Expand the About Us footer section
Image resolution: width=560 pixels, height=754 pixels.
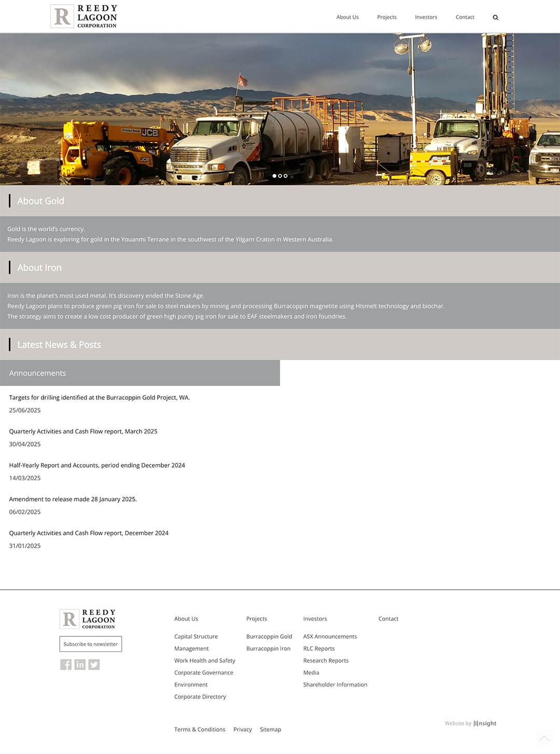click(186, 619)
